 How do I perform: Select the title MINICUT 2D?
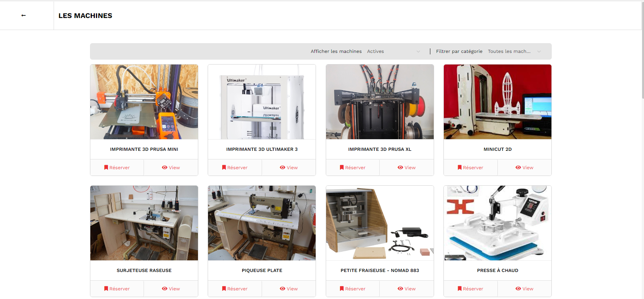497,149
